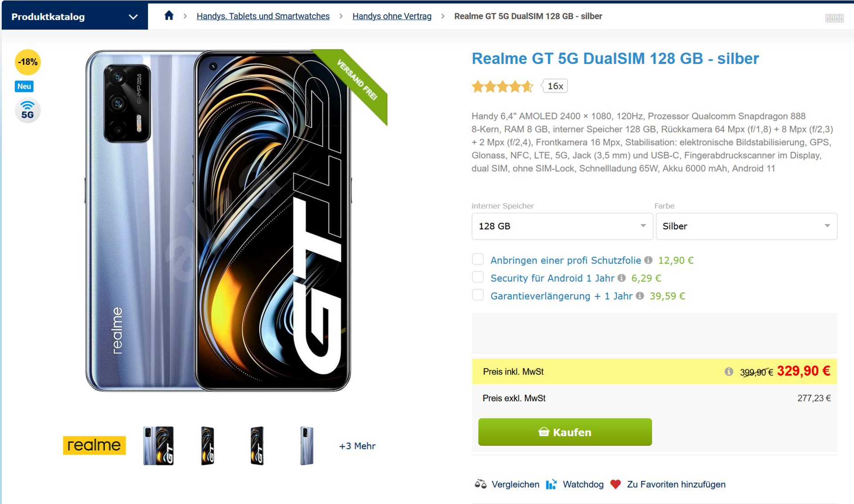Screen dimensions: 854x504
Task: Open Handys ohne Vertrag breadcrumb
Action: pyautogui.click(x=392, y=16)
